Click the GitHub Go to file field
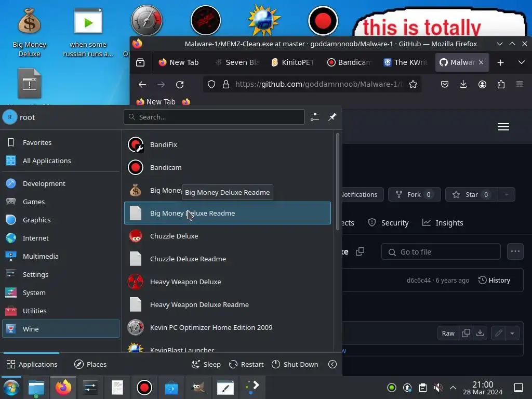 [x=441, y=252]
